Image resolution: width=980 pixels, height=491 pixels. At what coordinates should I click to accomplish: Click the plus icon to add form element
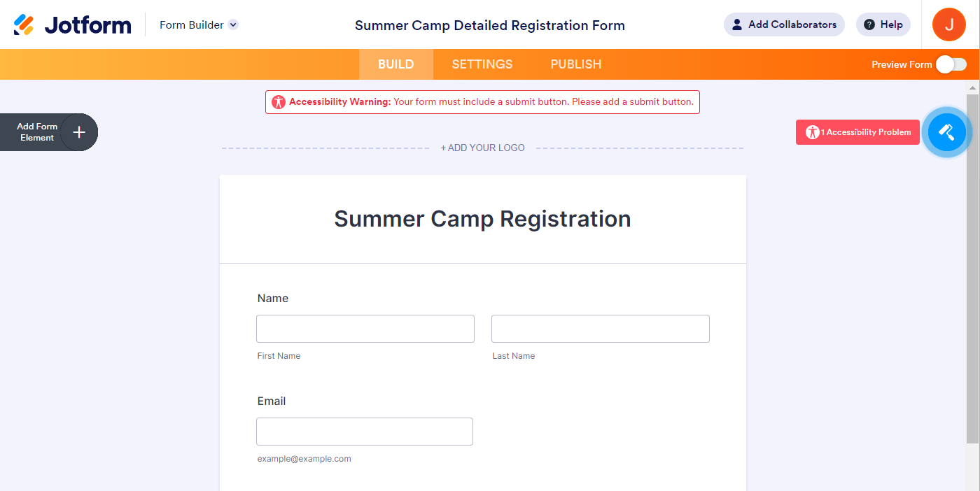[79, 132]
